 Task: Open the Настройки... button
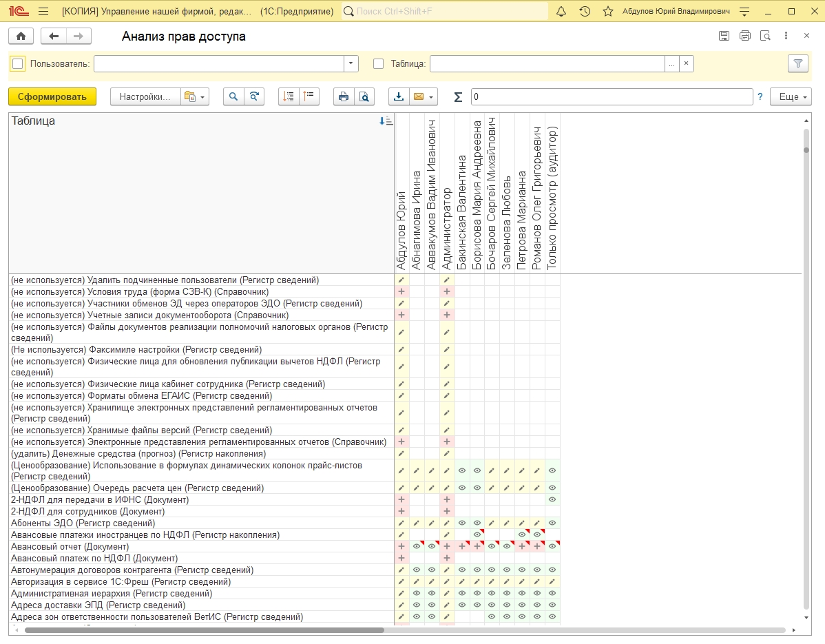[145, 97]
